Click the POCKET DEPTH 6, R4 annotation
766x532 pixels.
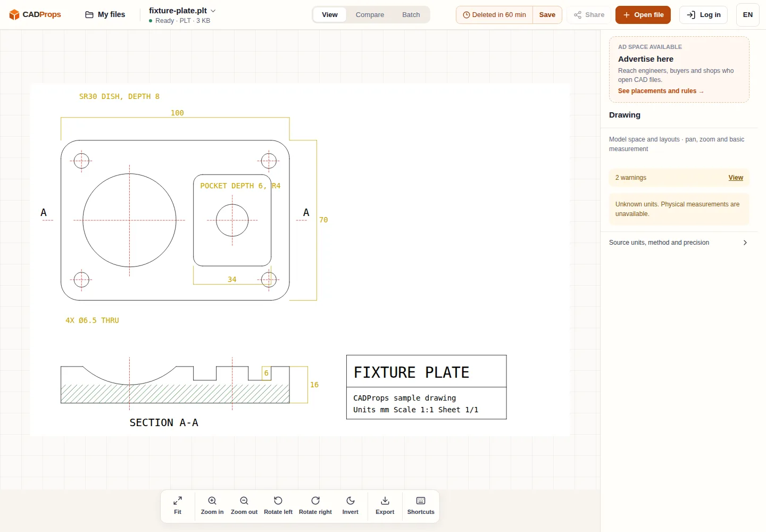(240, 186)
